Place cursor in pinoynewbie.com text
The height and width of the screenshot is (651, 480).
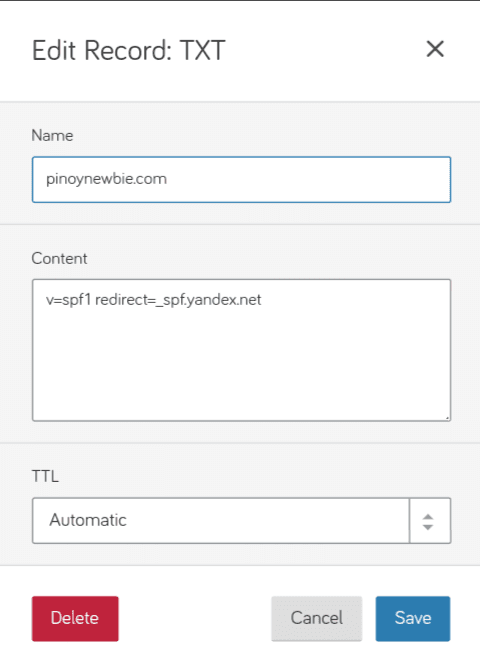click(106, 179)
